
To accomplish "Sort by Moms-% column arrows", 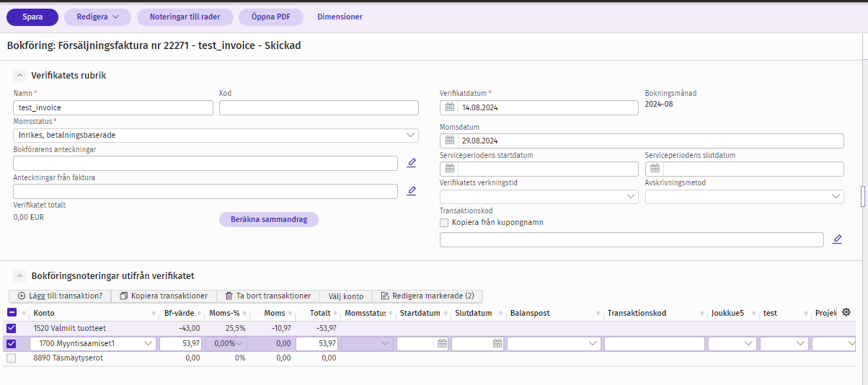I will point(245,314).
